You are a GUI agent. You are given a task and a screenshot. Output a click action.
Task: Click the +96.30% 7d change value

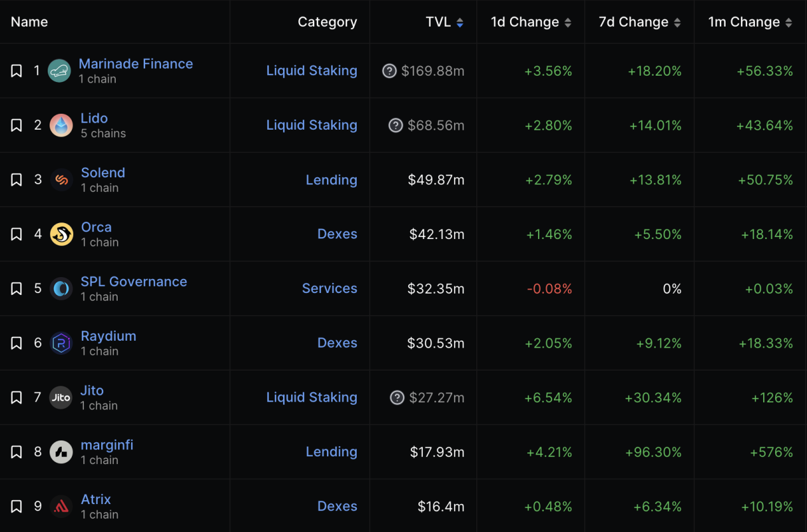[x=653, y=453]
